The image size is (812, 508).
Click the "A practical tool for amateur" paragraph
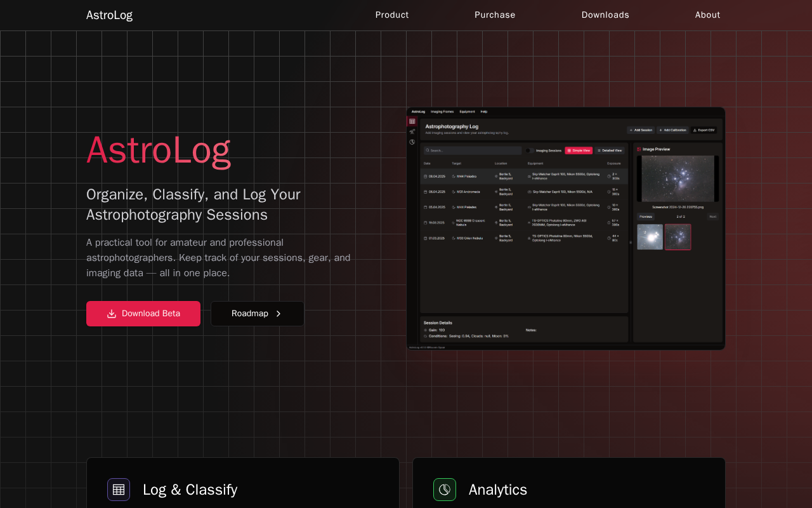(218, 258)
